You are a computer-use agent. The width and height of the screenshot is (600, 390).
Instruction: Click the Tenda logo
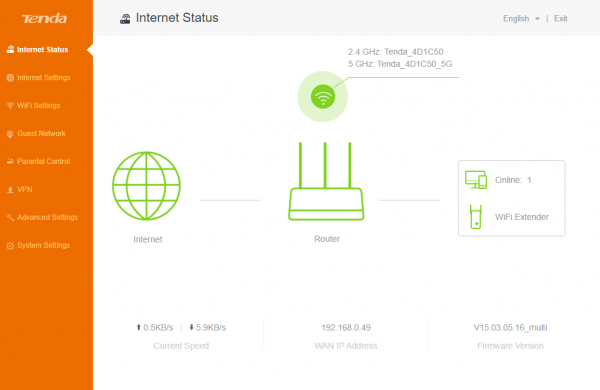pyautogui.click(x=44, y=18)
